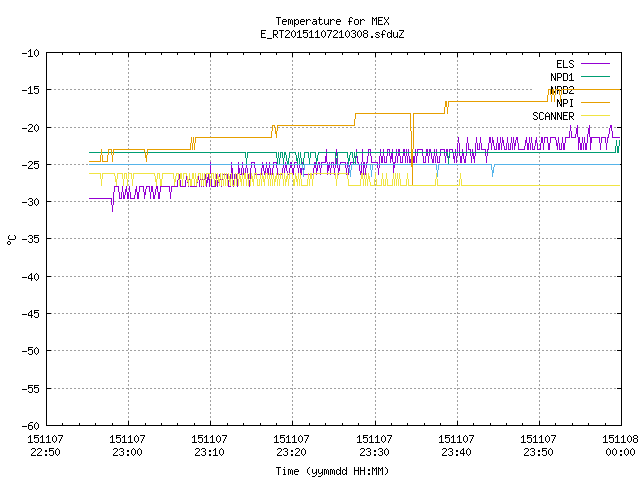Click the SCANNER legend label
The width and height of the screenshot is (640, 480).
[553, 116]
